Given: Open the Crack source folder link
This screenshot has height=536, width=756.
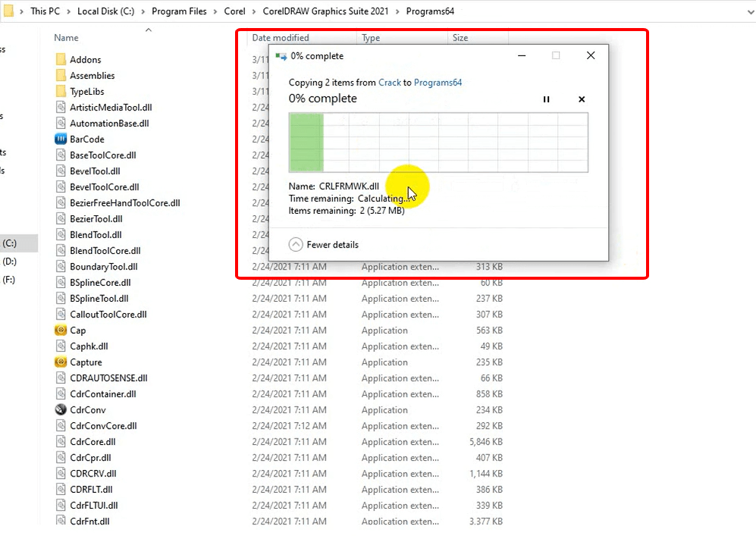Looking at the screenshot, I should click(x=390, y=83).
